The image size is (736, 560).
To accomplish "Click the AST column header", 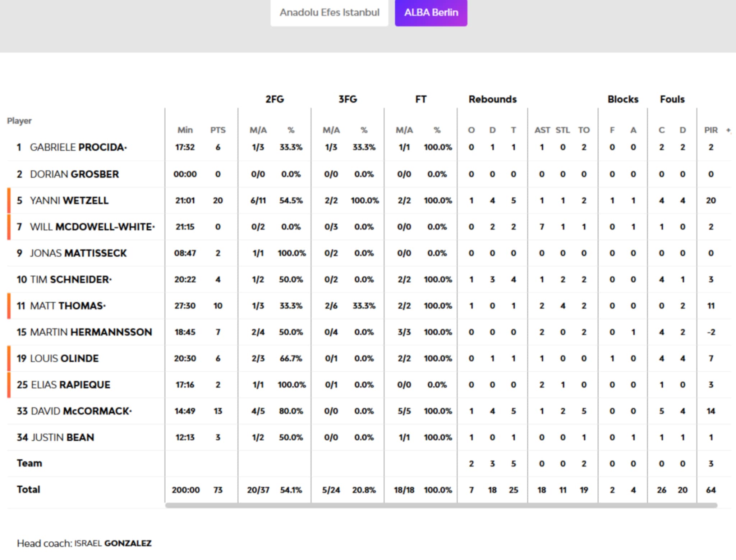I will click(x=542, y=130).
